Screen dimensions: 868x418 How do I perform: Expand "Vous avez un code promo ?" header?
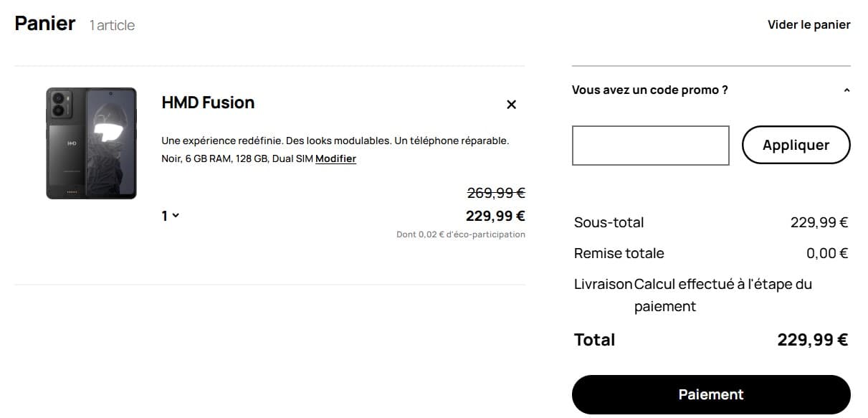click(649, 90)
